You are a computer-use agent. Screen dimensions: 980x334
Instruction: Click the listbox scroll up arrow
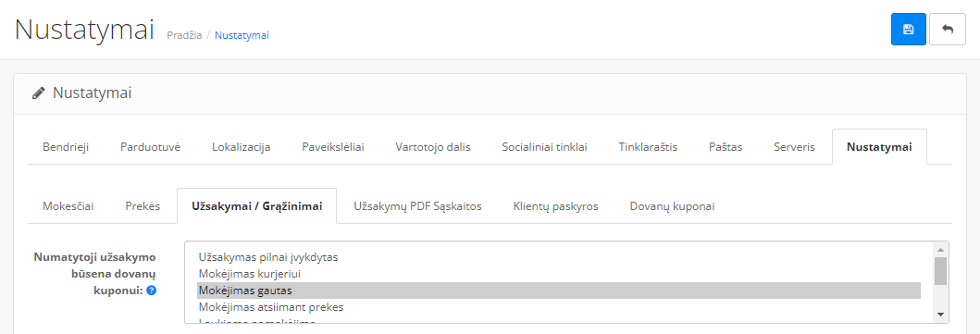click(x=940, y=249)
